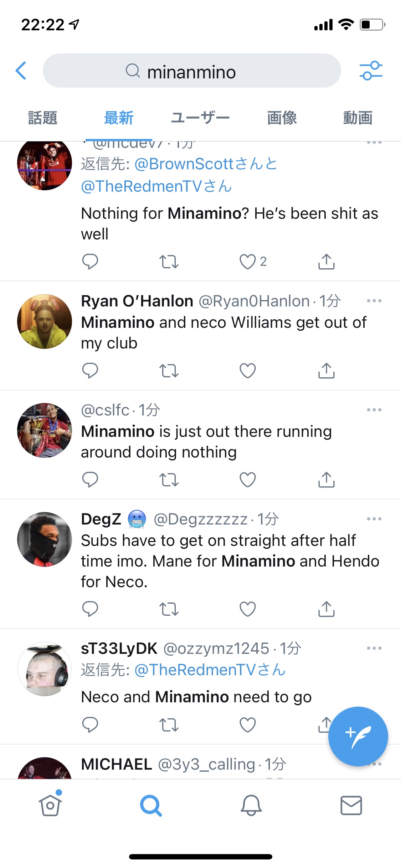
Task: Retweet Ryan O'Hanlon's tweet
Action: [169, 371]
